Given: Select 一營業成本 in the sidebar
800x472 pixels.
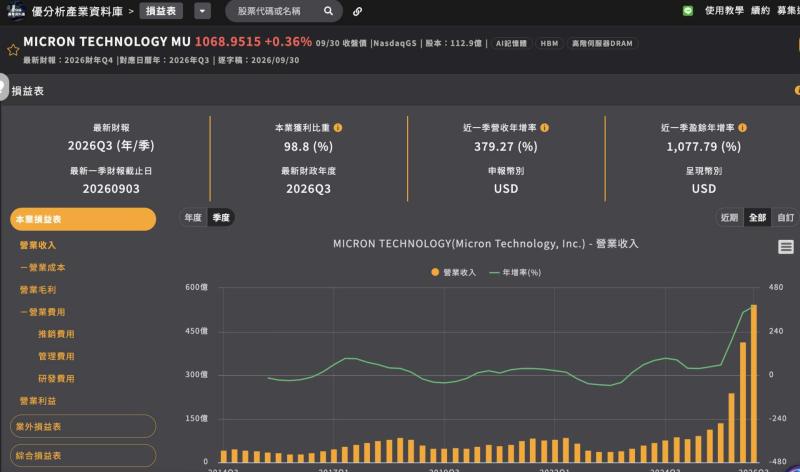Looking at the screenshot, I should tap(43, 267).
